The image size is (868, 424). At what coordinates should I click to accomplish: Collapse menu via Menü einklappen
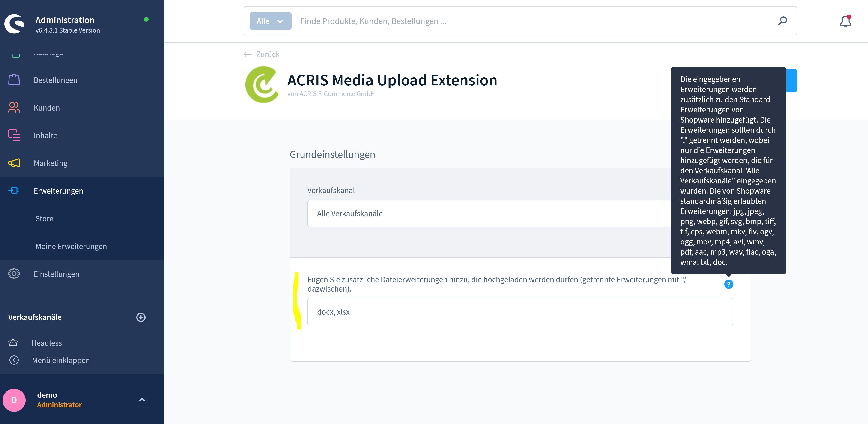[61, 360]
